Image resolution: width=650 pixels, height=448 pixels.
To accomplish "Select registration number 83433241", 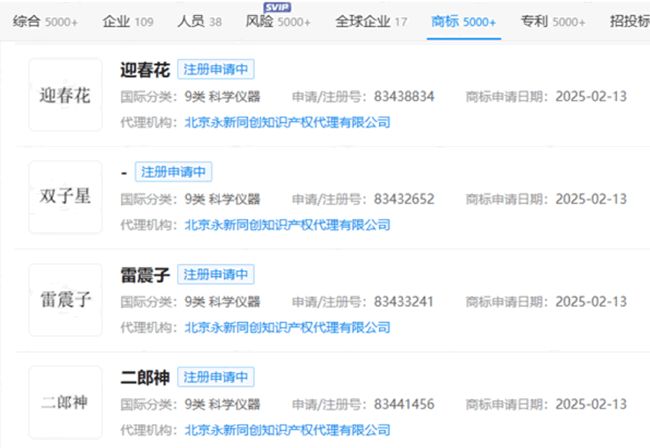I will 403,302.
